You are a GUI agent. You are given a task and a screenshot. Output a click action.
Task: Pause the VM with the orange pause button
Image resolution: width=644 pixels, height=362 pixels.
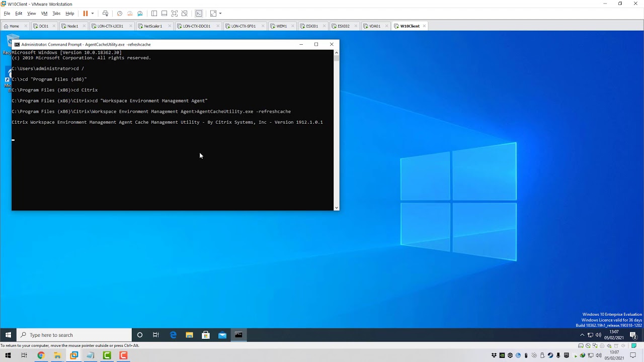click(85, 14)
